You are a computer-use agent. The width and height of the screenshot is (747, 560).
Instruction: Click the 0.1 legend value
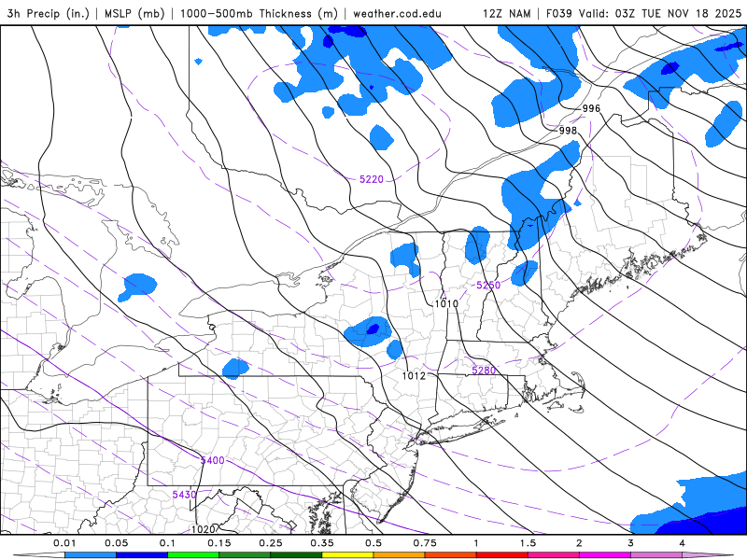tap(168, 543)
